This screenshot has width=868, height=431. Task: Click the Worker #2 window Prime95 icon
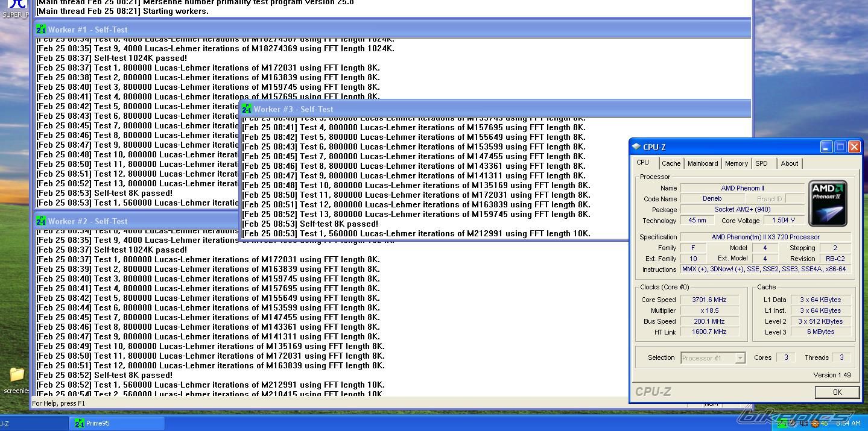(x=41, y=221)
